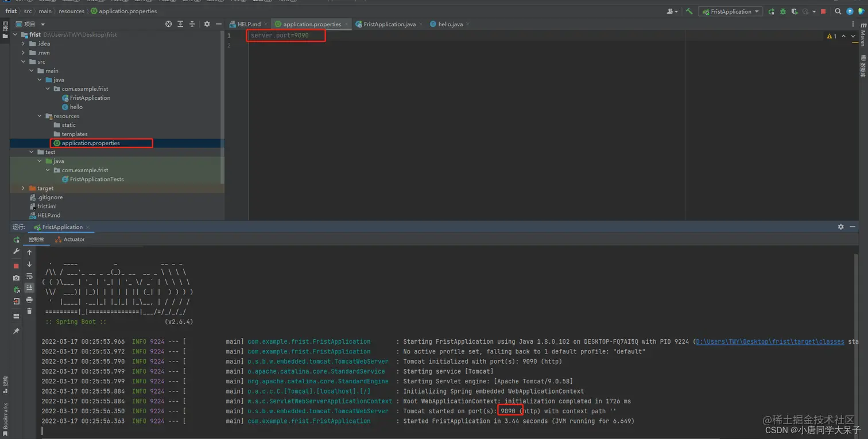
Task: Open the FristApplication run configuration dropdown
Action: click(x=730, y=11)
